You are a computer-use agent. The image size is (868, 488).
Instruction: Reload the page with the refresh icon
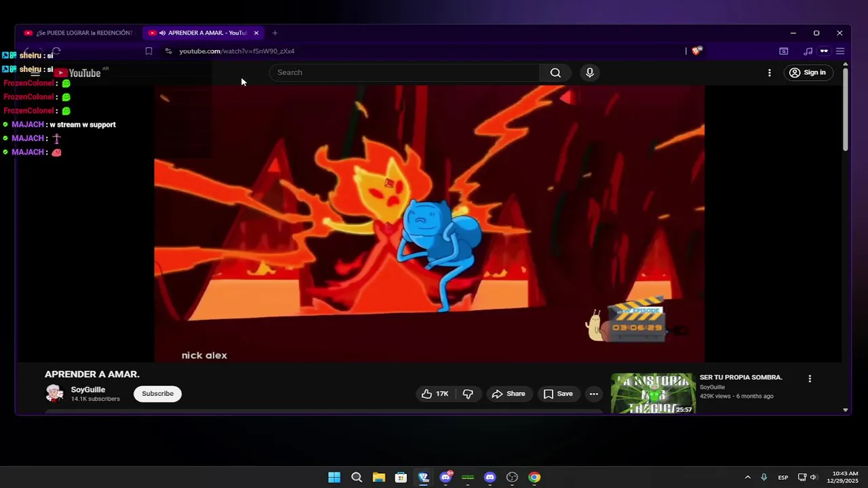56,51
